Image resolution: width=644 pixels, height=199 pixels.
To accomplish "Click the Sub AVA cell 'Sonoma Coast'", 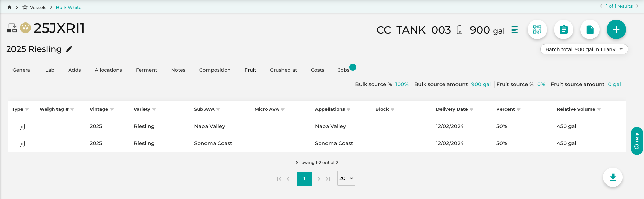I will (213, 143).
